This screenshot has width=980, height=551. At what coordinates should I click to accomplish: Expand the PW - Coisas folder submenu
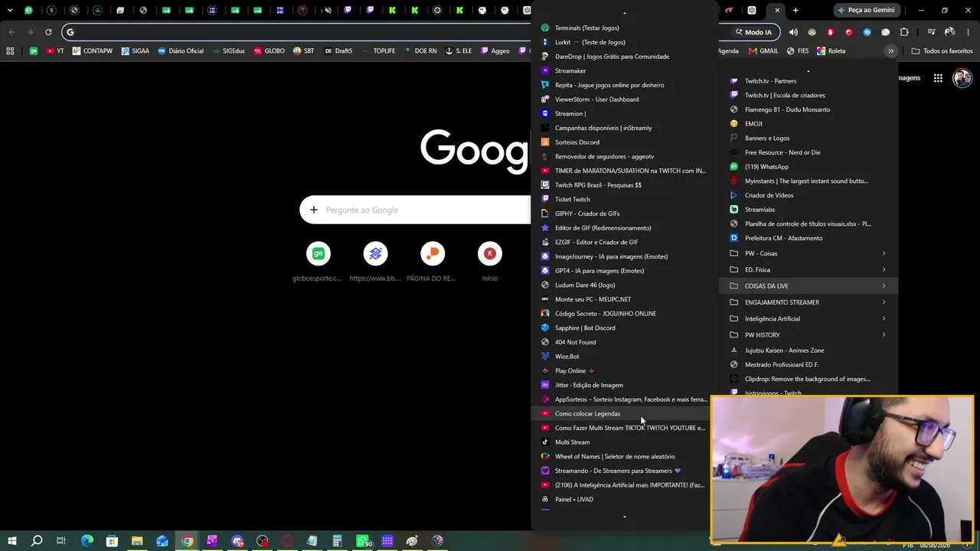click(808, 253)
